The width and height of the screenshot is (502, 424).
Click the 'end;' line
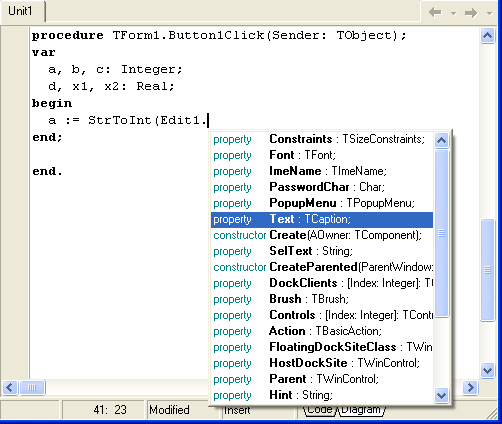47,137
